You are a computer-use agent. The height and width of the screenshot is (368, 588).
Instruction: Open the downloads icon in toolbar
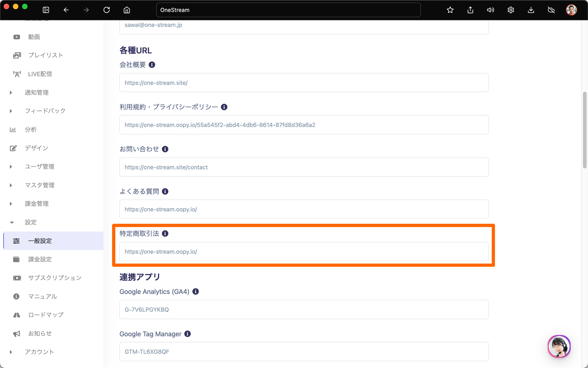[531, 10]
